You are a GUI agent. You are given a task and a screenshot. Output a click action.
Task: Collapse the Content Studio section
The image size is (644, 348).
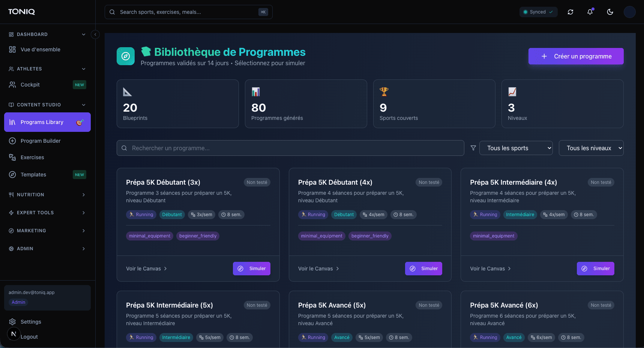point(47,105)
